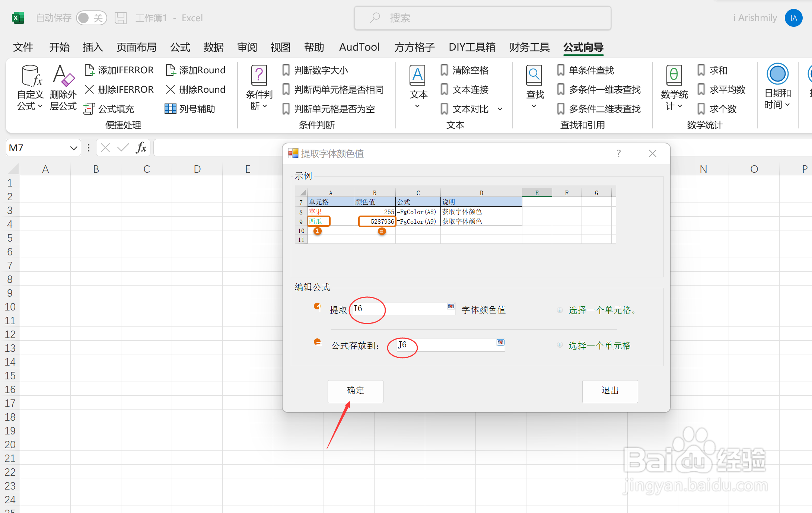Click the formula bar cancel X icon
The image size is (812, 513).
(x=105, y=148)
